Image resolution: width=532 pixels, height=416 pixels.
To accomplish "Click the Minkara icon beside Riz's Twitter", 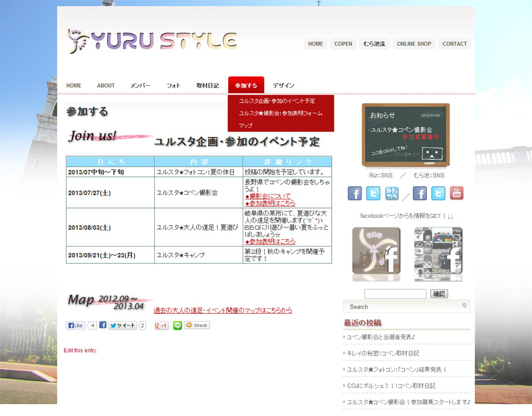I will click(392, 193).
